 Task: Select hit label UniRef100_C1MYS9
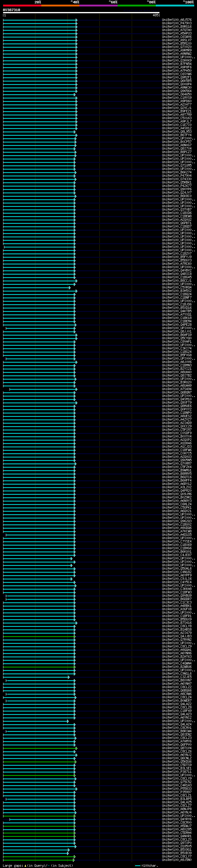click(177, 98)
